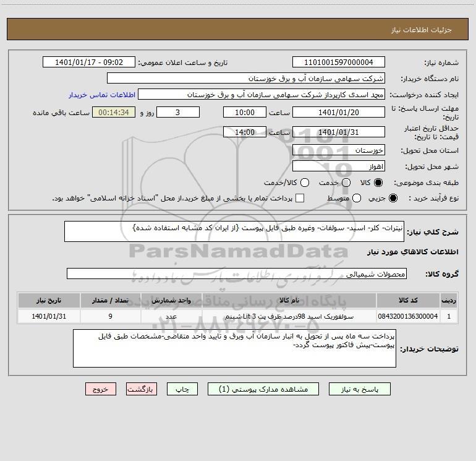Click the واحد شمارش column header
476x461 pixels.
pos(171,300)
